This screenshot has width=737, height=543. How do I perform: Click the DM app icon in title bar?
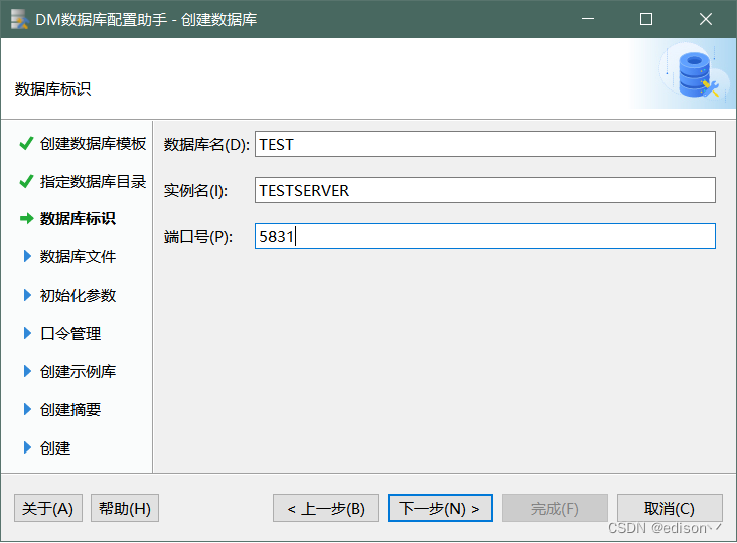pos(19,19)
